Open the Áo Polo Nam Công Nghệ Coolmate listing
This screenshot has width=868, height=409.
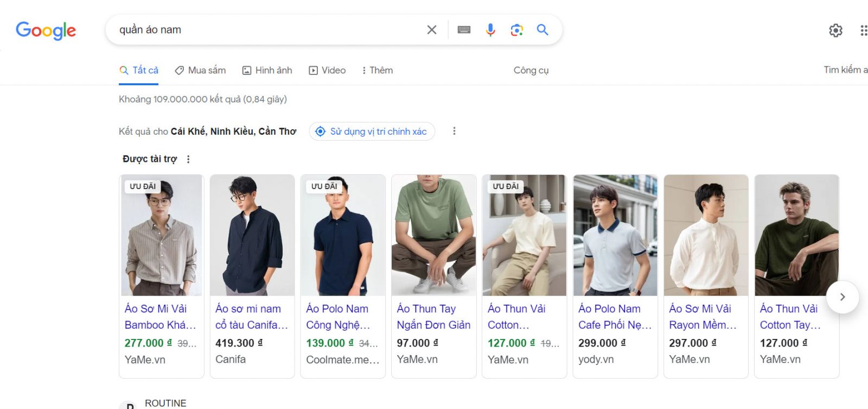tap(338, 317)
